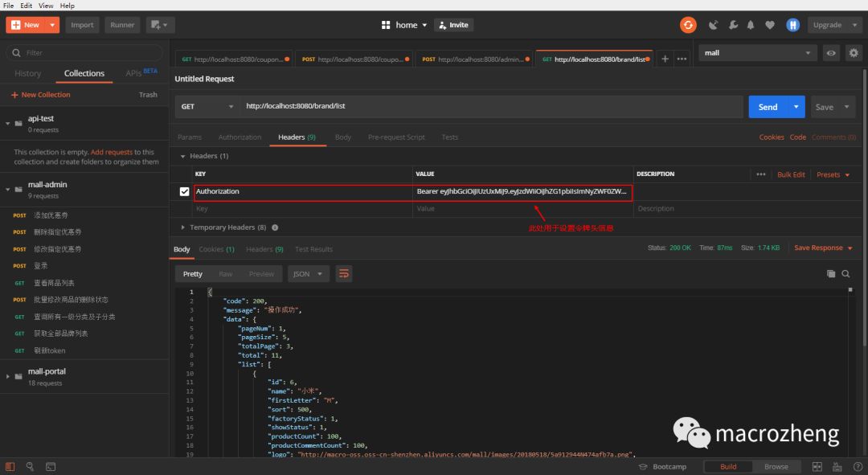The height and width of the screenshot is (475, 868).
Task: Switch to the History tab
Action: [27, 74]
